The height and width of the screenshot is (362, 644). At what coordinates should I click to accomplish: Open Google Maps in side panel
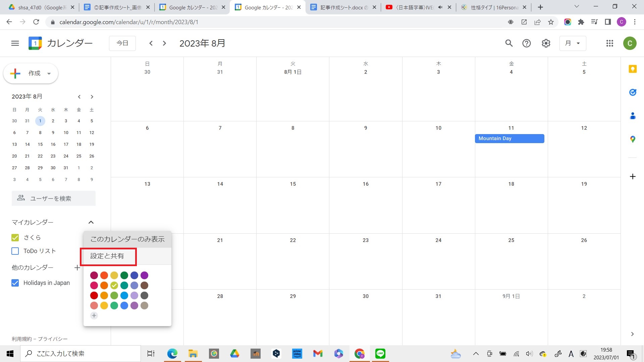(633, 139)
